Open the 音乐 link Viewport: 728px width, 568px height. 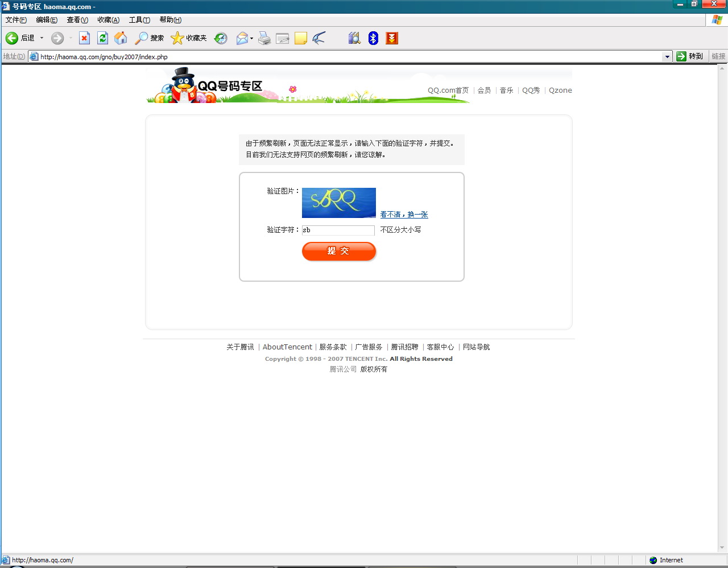click(x=506, y=90)
